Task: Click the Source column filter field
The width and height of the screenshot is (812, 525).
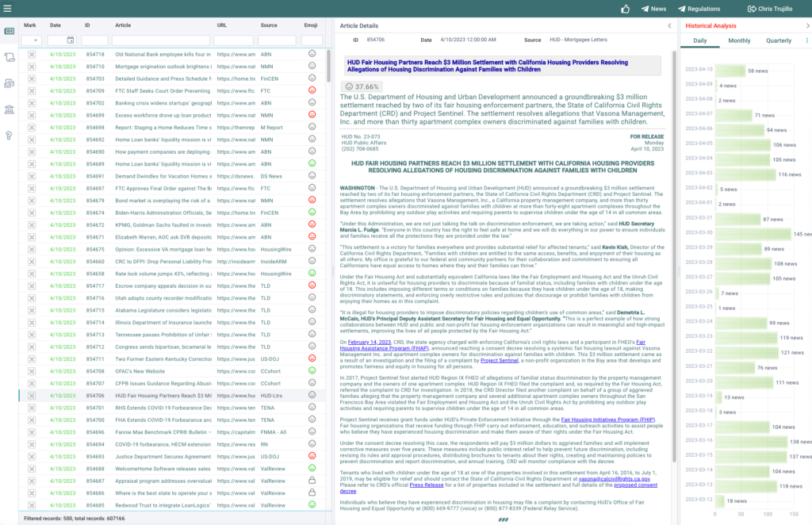Action: (x=277, y=40)
